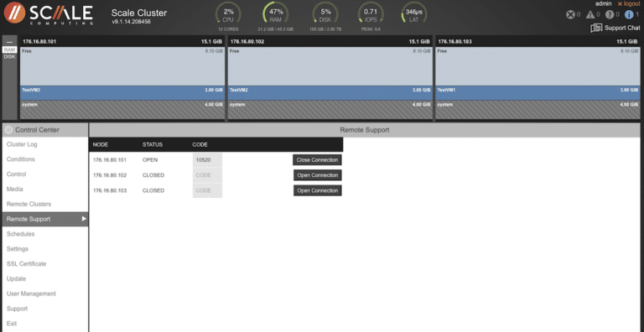
Task: Click OPEN status for 176.16.80.101
Action: pos(150,160)
